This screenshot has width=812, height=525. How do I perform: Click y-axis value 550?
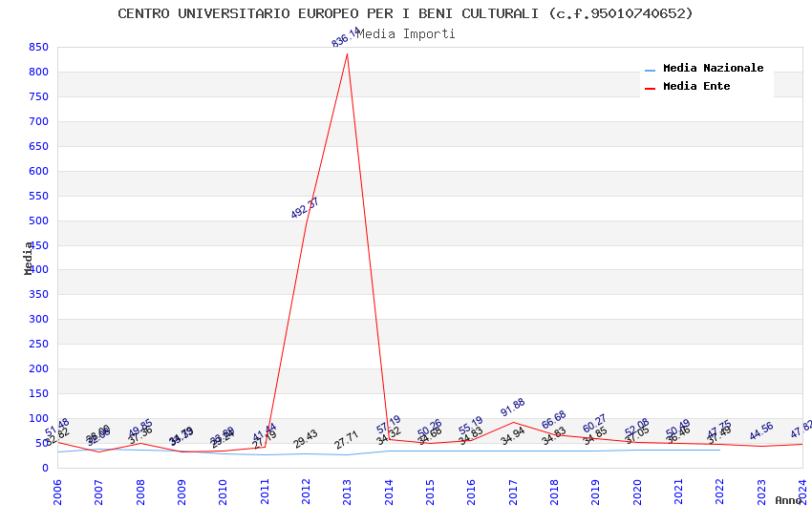(x=39, y=196)
